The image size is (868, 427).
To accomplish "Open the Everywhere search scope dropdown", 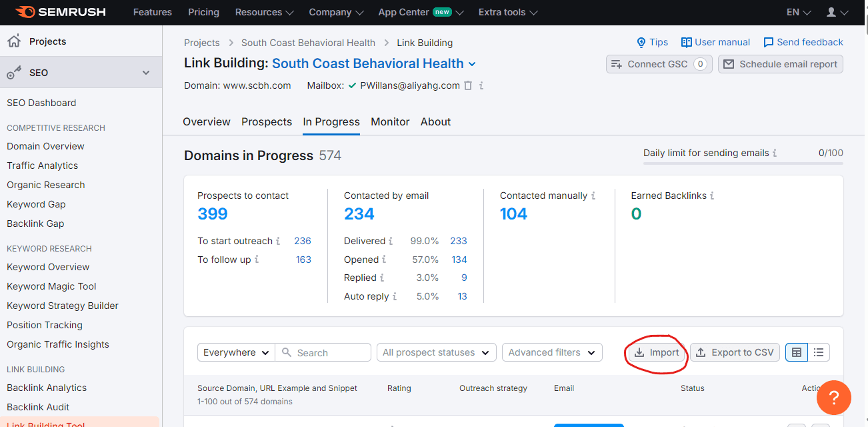I will (237, 352).
